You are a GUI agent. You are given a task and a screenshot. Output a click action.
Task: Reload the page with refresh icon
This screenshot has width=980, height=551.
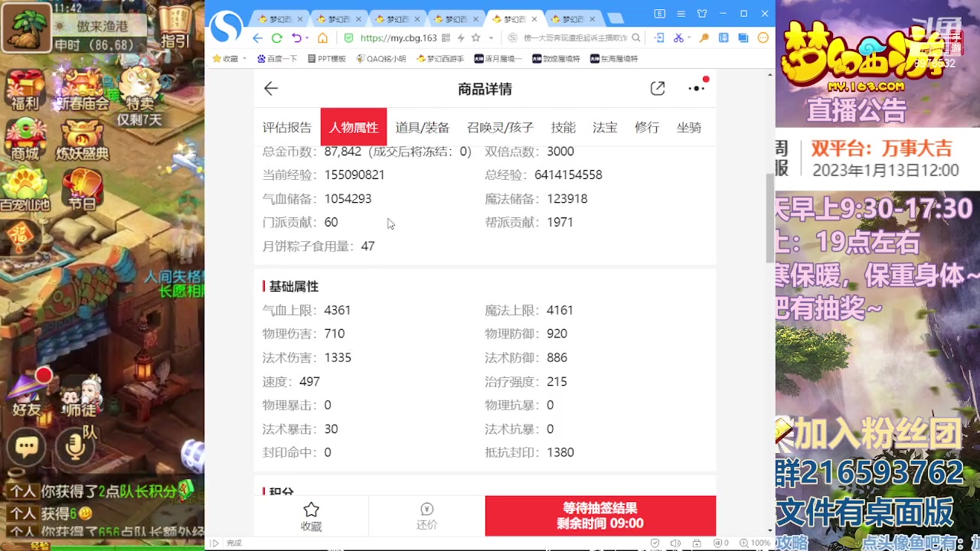click(276, 37)
